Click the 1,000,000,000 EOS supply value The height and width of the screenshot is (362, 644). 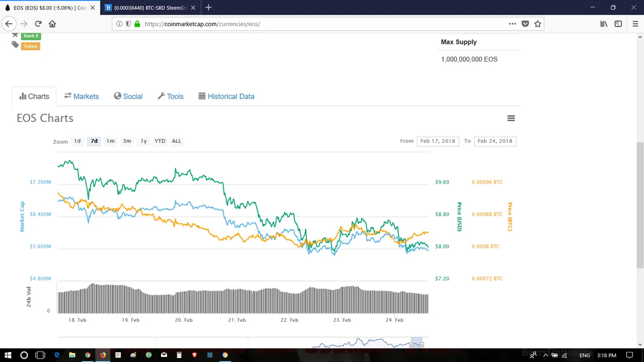pyautogui.click(x=469, y=59)
